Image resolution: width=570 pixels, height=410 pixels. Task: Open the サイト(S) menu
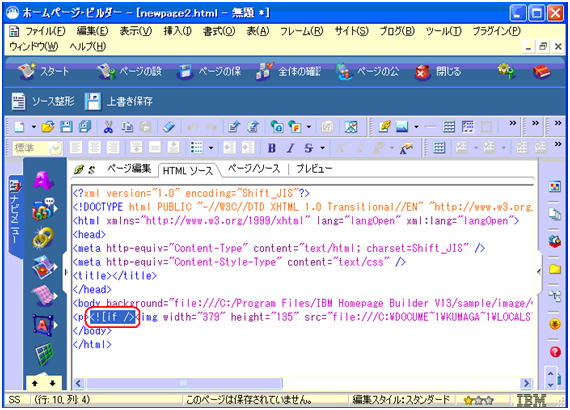[x=352, y=32]
